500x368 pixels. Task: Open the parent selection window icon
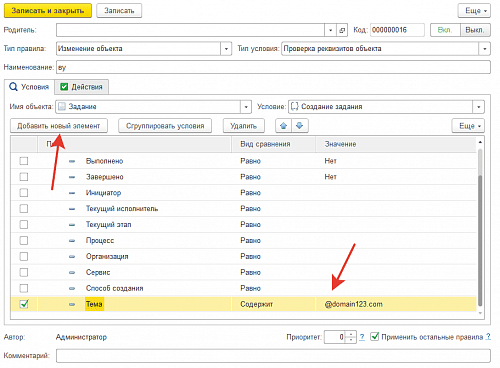click(x=342, y=30)
